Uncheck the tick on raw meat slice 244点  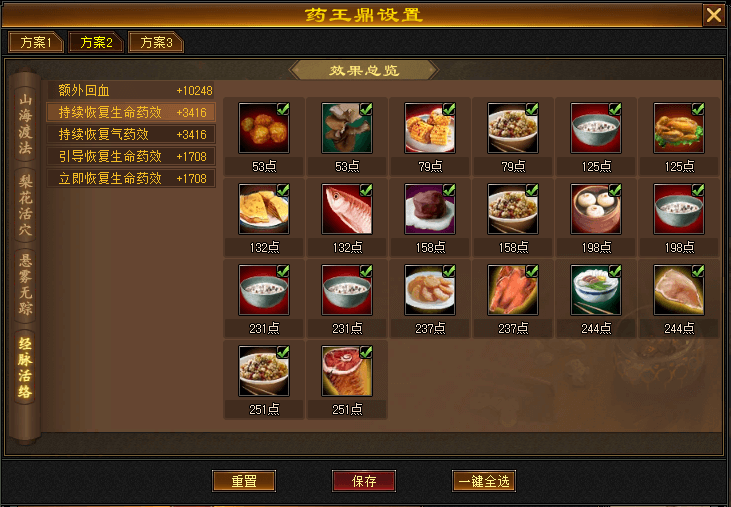pos(698,271)
